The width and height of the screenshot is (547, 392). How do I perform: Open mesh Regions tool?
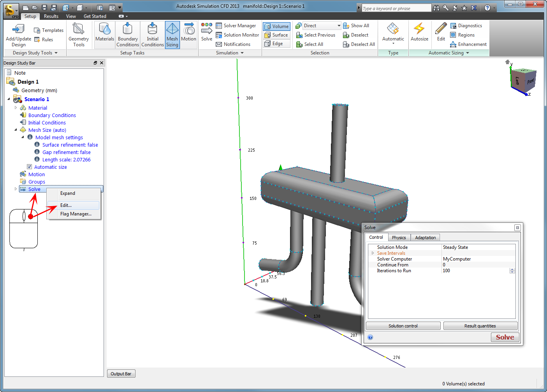pos(463,35)
